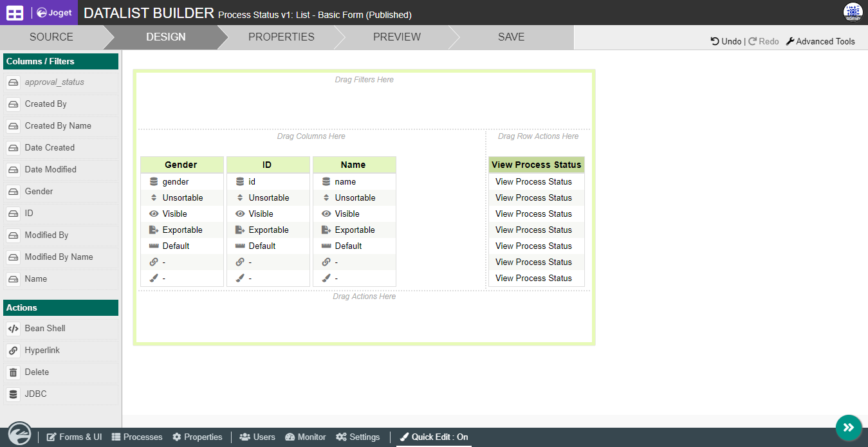Open the admin user avatar
This screenshot has width=868, height=447.
[853, 12]
